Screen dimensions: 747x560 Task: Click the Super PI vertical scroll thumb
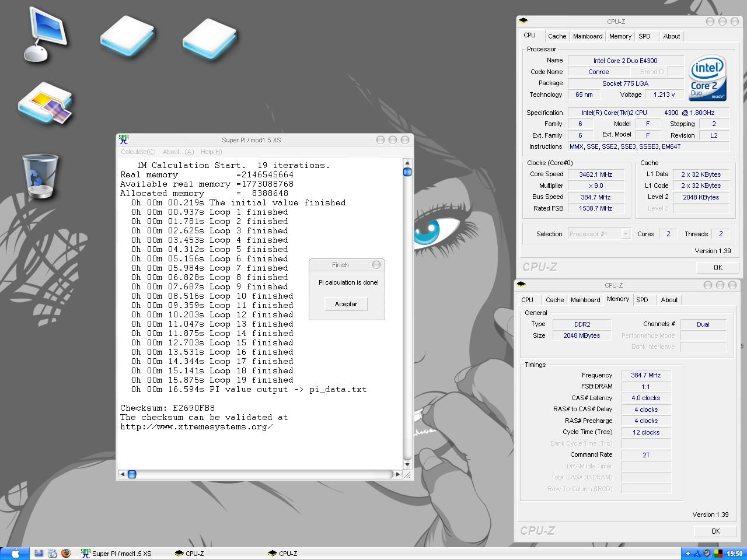pos(407,171)
